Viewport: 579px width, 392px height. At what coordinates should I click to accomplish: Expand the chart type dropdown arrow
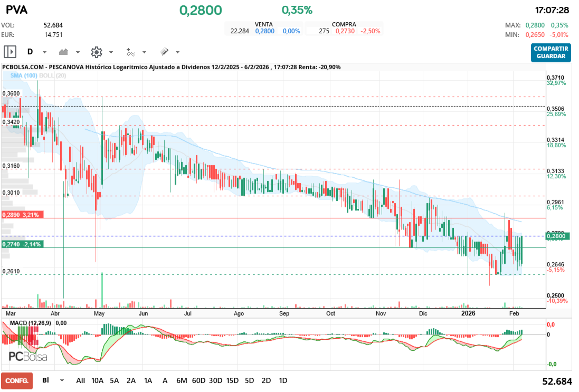coord(78,52)
